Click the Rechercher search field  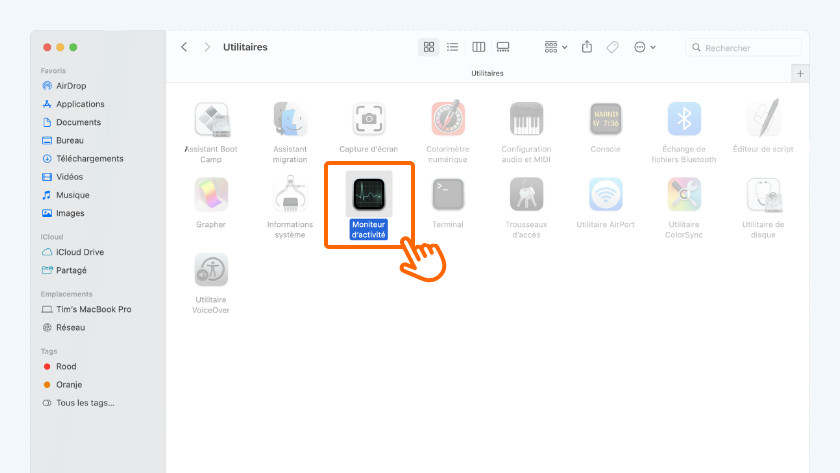744,48
